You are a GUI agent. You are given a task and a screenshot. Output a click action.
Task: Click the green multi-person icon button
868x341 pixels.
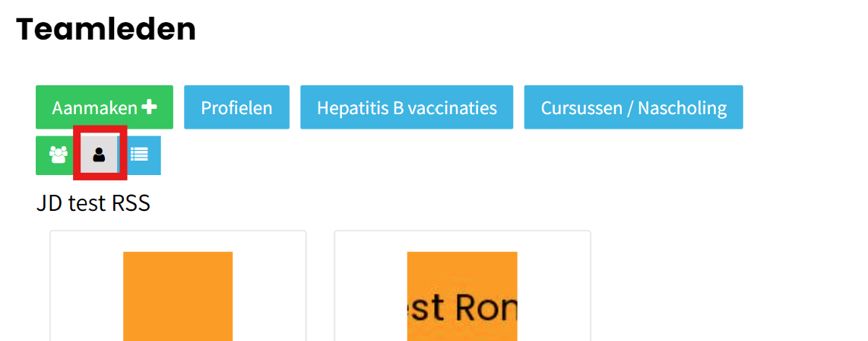[x=58, y=155]
